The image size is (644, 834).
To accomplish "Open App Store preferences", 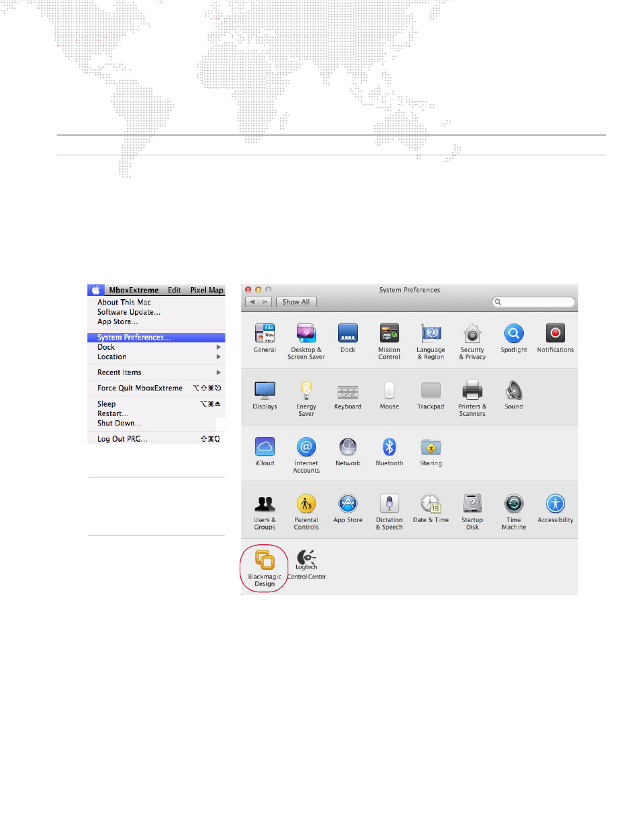I will coord(348,509).
